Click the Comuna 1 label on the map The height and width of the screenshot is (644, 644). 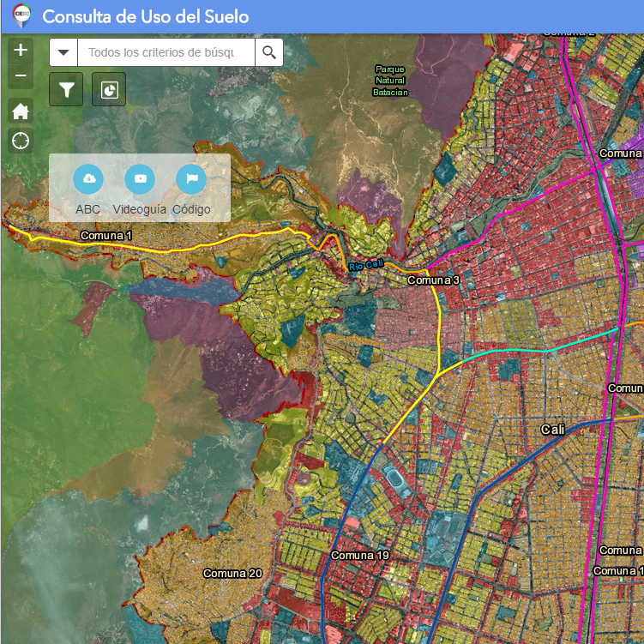(106, 235)
